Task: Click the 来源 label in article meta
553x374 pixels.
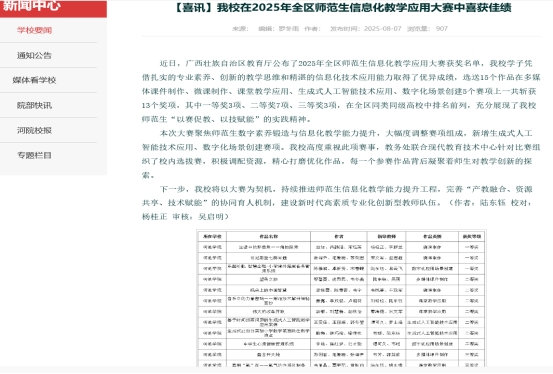Action: click(x=240, y=29)
